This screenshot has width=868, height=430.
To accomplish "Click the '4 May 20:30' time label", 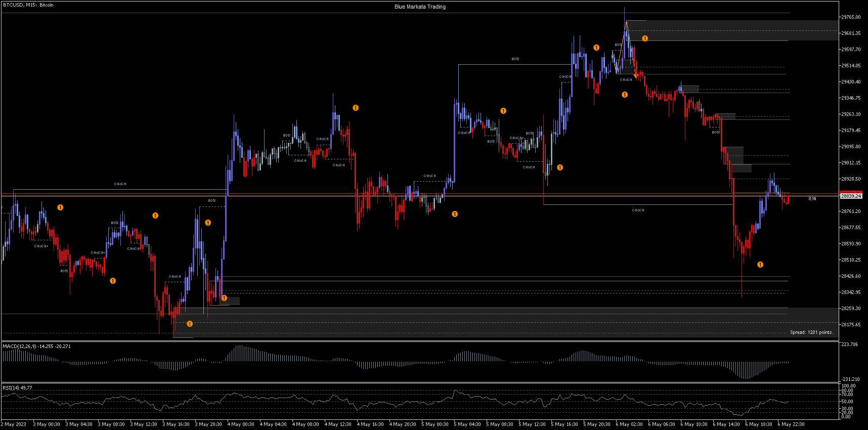I will pos(403,424).
